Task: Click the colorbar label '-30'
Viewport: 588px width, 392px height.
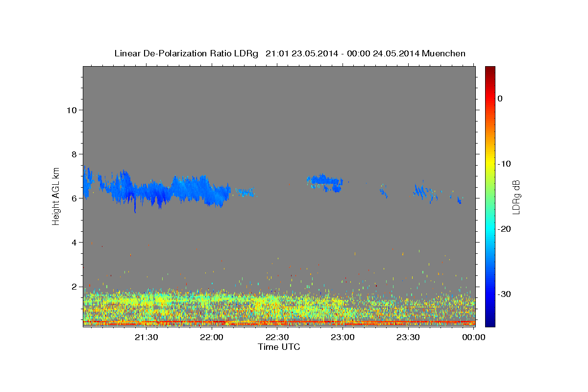Action: click(505, 294)
